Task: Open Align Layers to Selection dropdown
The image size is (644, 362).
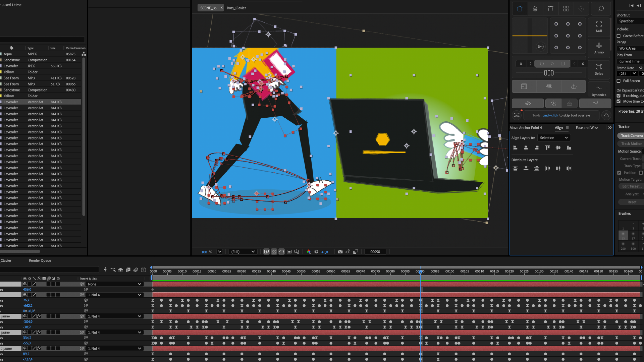Action: 554,138
